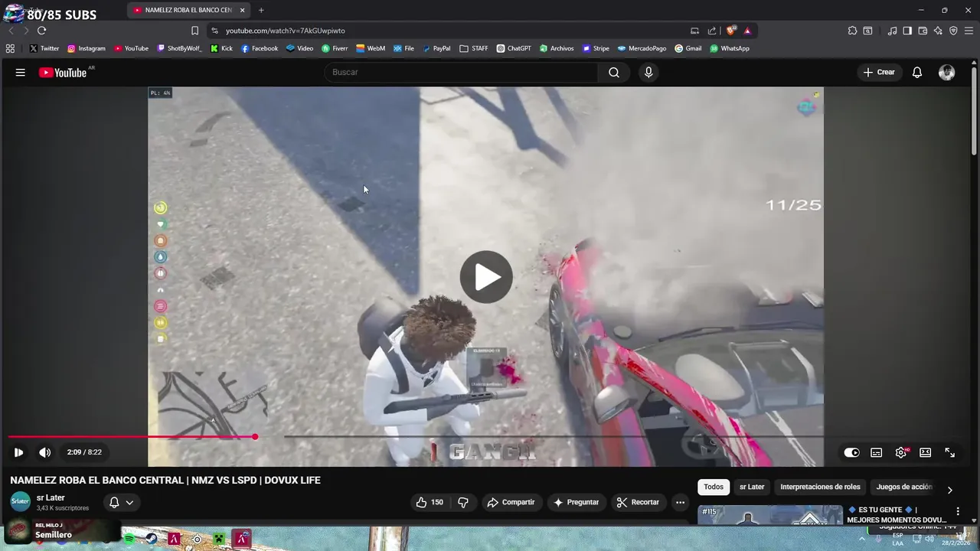This screenshot has height=551, width=980.
Task: Open Brave Wallet icon
Action: tap(923, 31)
